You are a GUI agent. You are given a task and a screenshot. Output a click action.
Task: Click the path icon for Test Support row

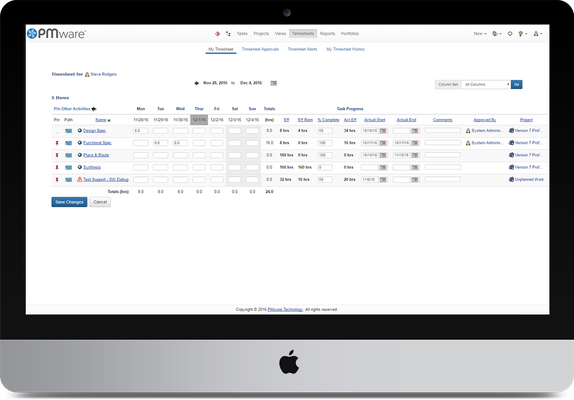[68, 180]
